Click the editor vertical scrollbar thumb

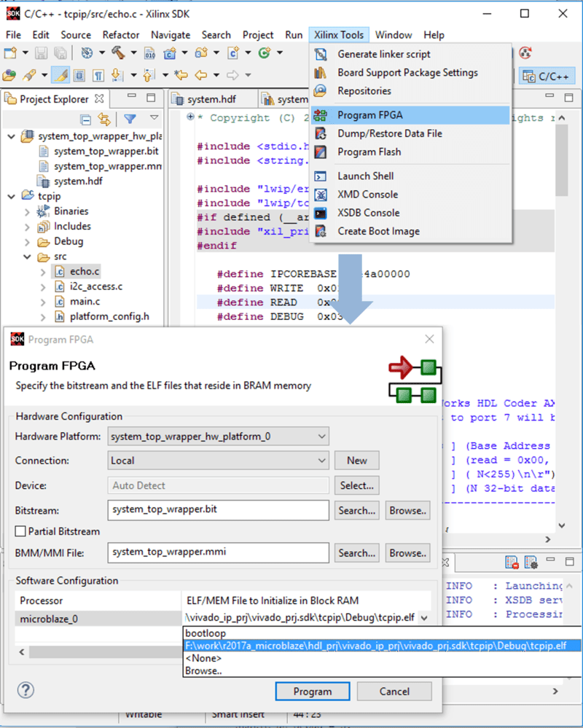[562, 160]
